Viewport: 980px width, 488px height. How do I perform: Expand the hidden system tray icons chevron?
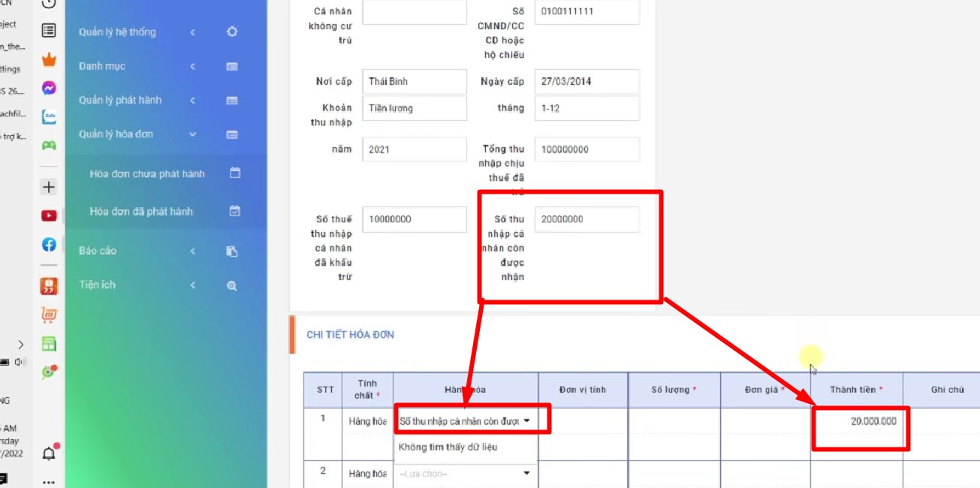point(20,345)
